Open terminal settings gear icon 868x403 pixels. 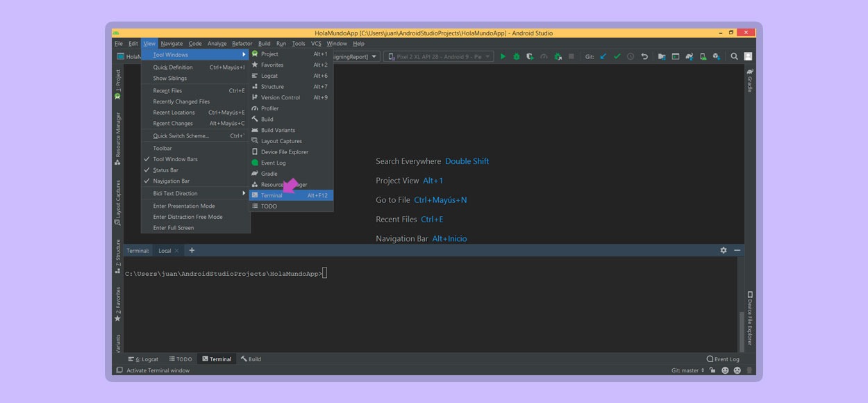724,250
